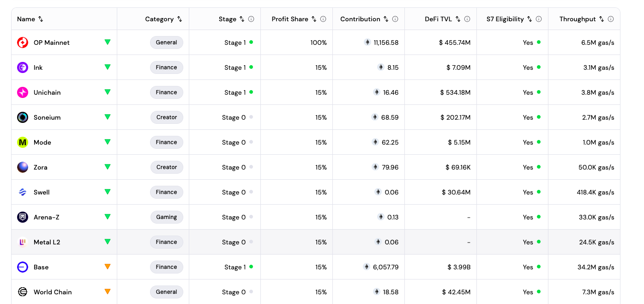Expand the OP Mainnet row triangle
The height and width of the screenshot is (304, 644).
108,42
